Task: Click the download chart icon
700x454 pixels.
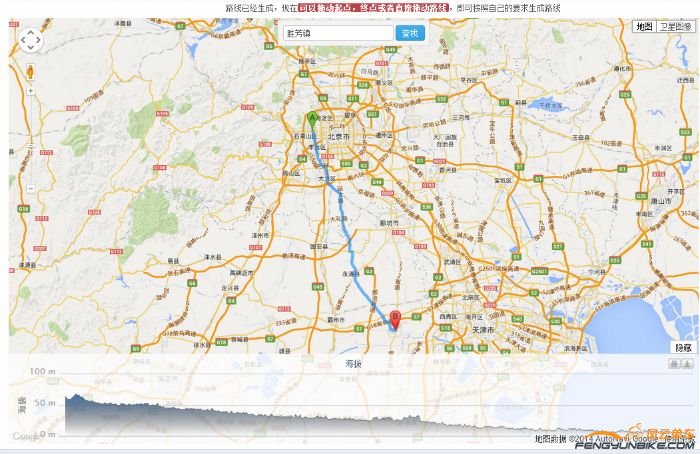Action: pyautogui.click(x=687, y=364)
